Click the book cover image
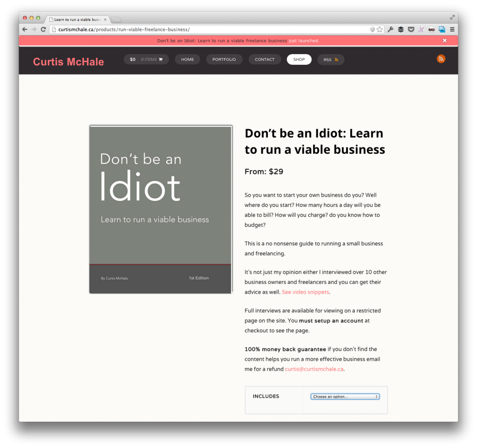This screenshot has width=477, height=448. coord(161,209)
